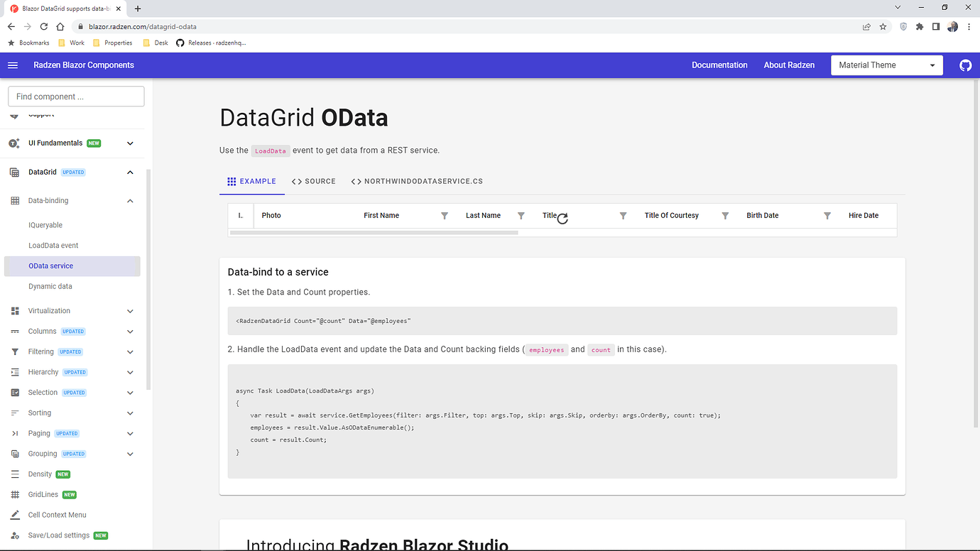Click the Density icon in the sidebar
The image size is (980, 551).
pos(13,474)
